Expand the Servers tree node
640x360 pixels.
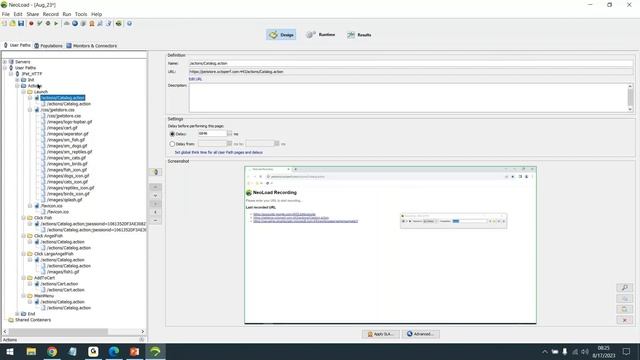tap(5, 62)
